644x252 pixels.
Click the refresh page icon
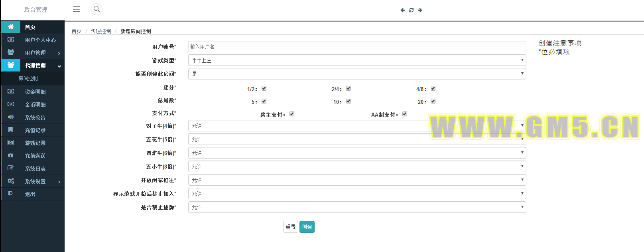(x=411, y=10)
